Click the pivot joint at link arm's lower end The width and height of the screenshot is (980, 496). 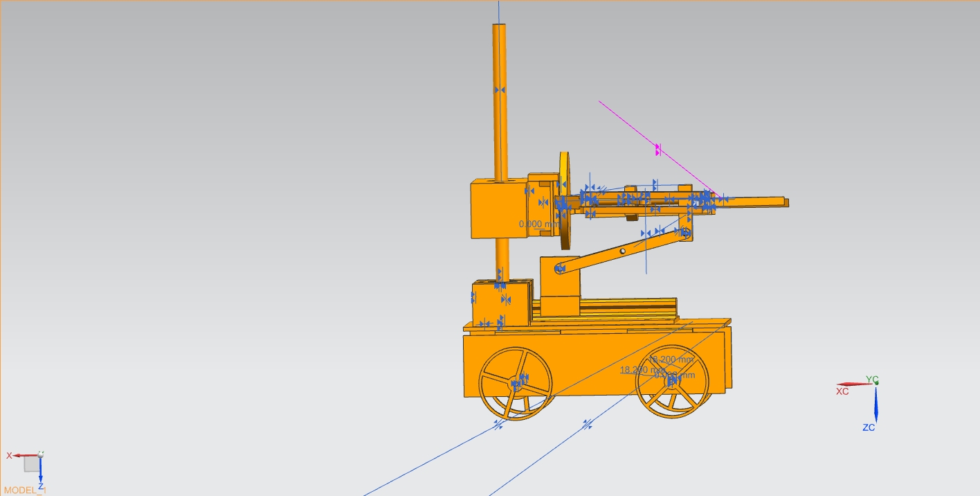tap(559, 267)
